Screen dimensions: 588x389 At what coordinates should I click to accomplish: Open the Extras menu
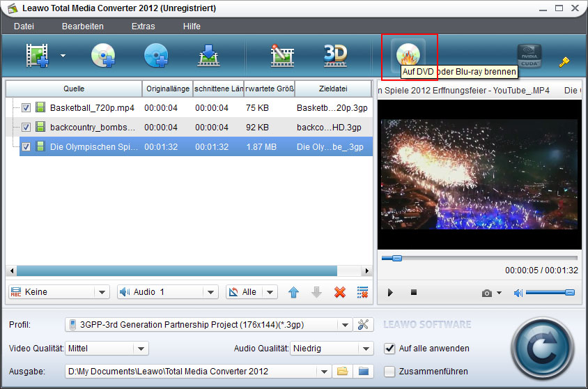144,26
